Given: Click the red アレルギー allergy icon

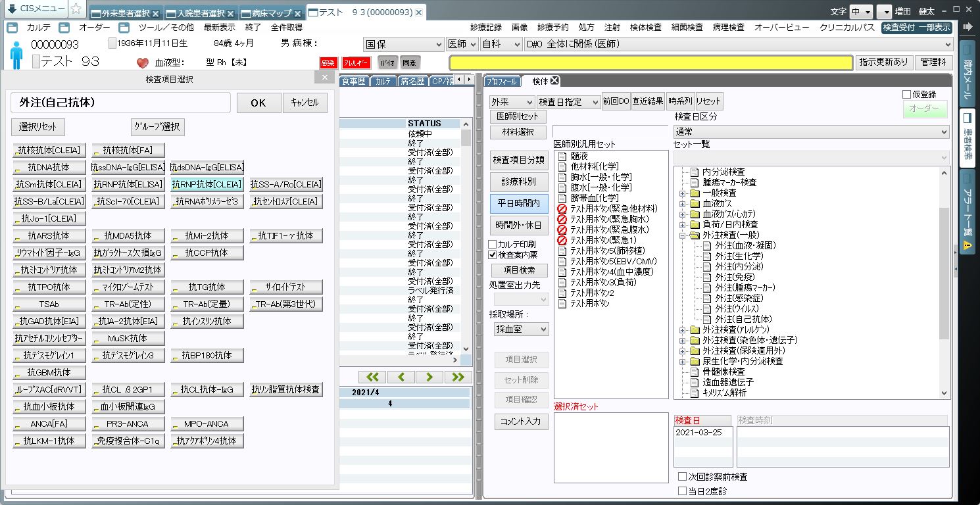Looking at the screenshot, I should (356, 63).
